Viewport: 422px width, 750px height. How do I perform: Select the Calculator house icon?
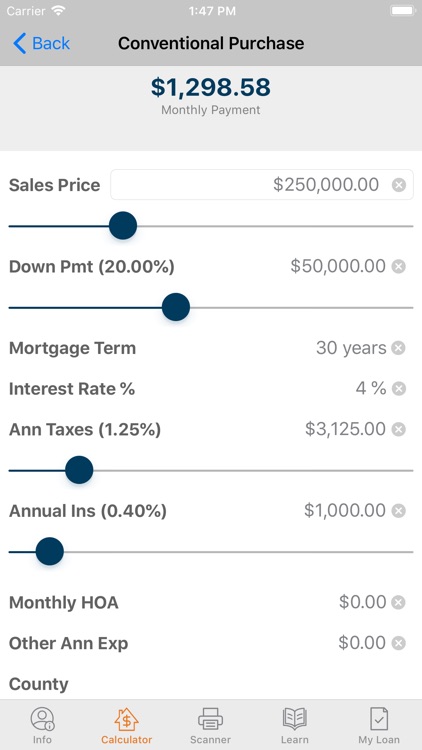click(x=126, y=719)
